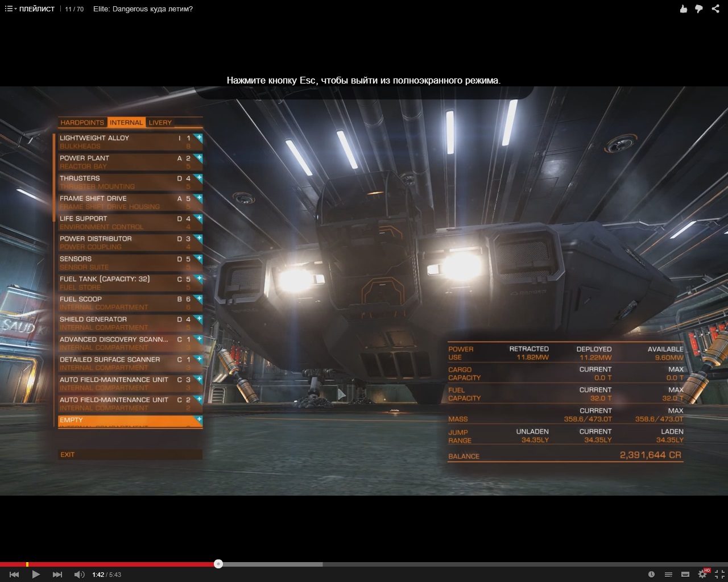
Task: Skip to the previous video
Action: (14, 575)
